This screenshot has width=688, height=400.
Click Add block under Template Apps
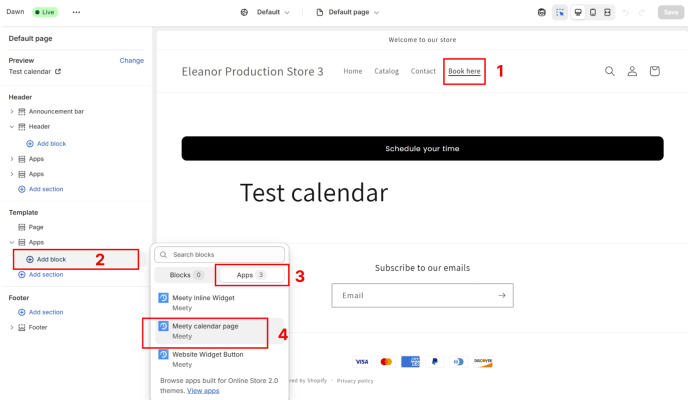(47, 259)
